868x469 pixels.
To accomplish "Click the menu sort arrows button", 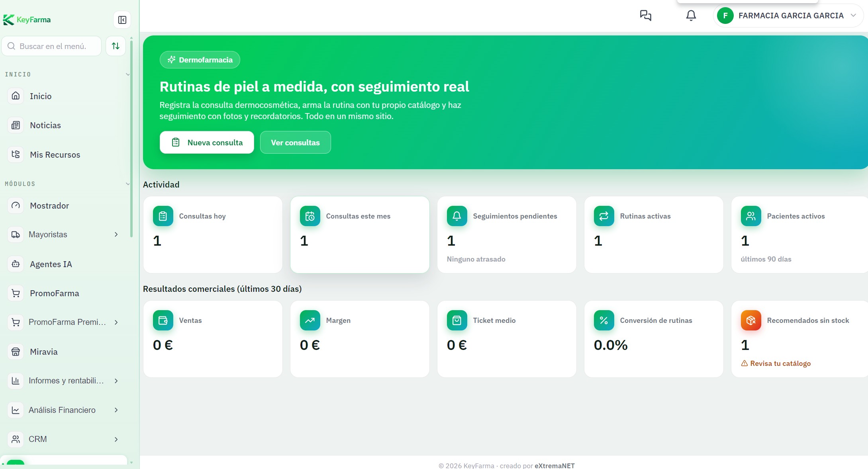I will click(116, 46).
